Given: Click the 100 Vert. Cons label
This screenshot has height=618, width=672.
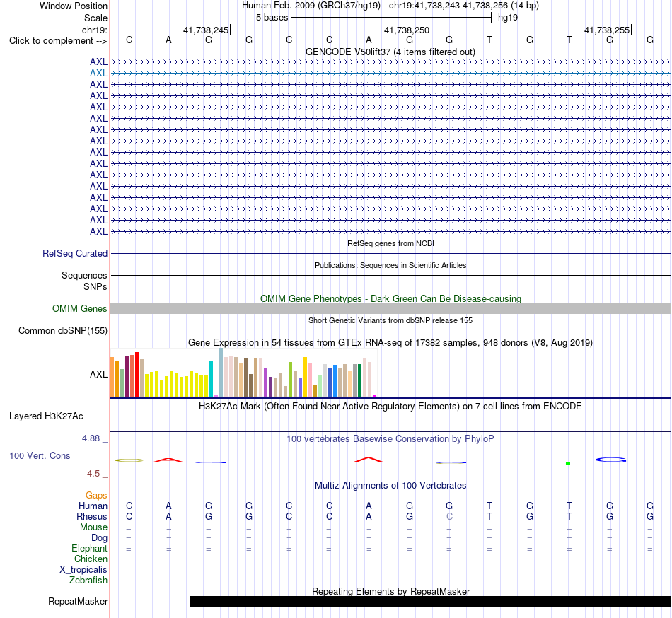Looking at the screenshot, I should pos(40,455).
